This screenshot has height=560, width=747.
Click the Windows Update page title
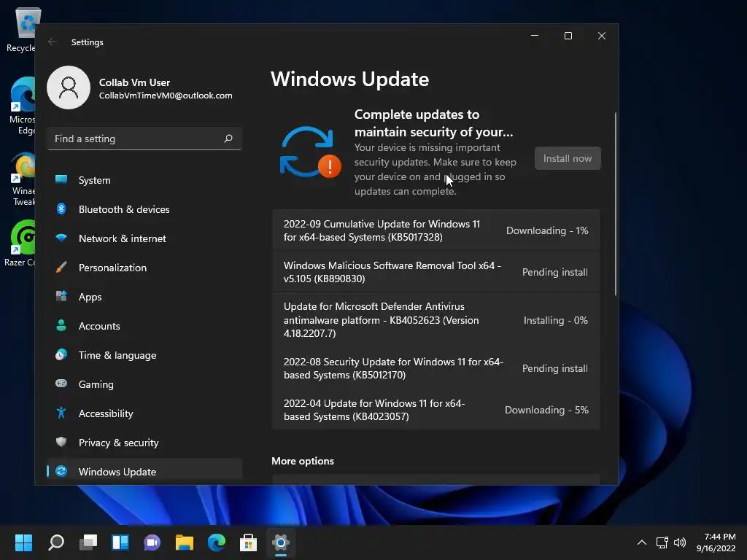pos(349,79)
